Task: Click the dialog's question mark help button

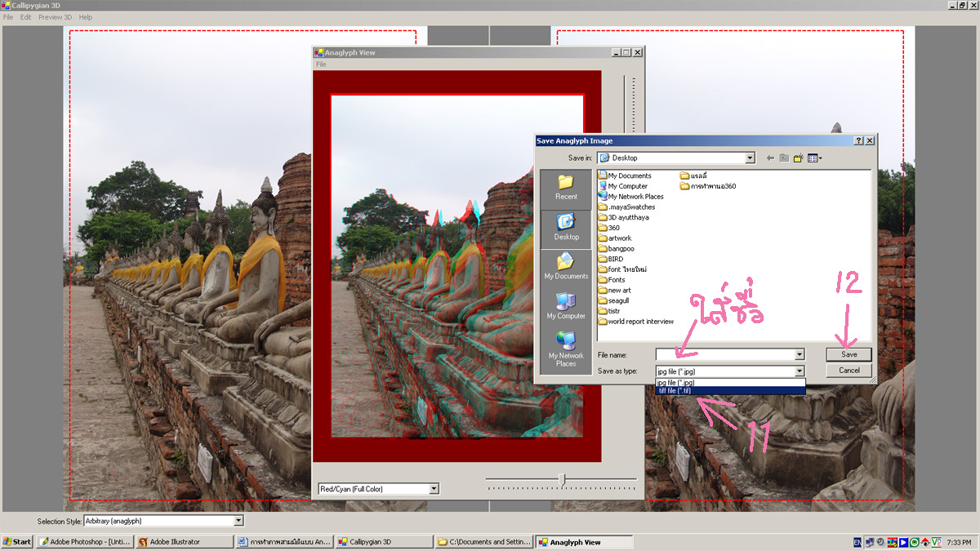Action: (x=858, y=140)
